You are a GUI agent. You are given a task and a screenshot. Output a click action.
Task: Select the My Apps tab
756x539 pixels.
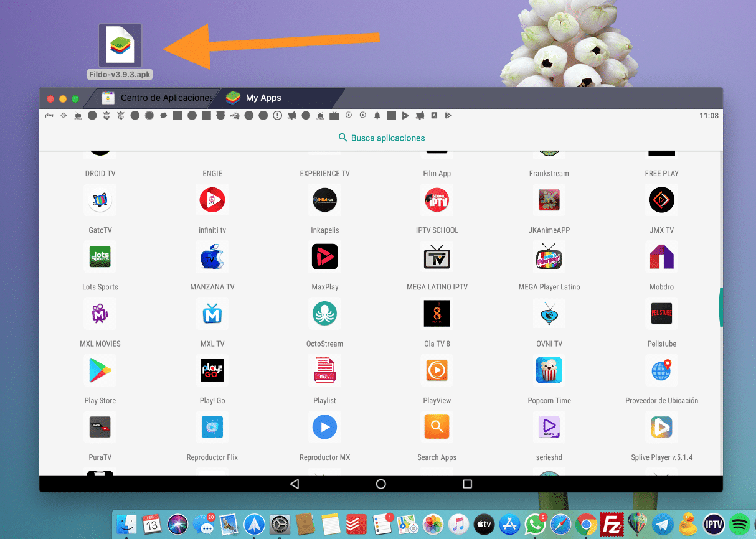pos(262,98)
